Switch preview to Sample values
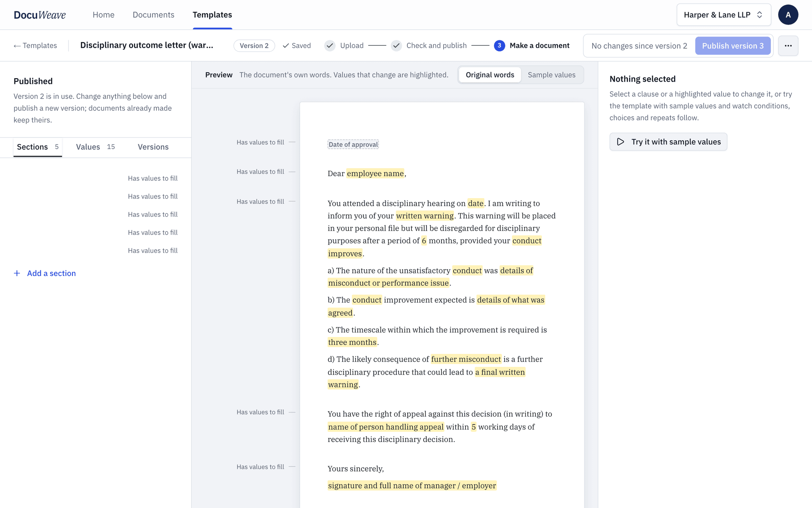Image resolution: width=812 pixels, height=508 pixels. (x=551, y=75)
